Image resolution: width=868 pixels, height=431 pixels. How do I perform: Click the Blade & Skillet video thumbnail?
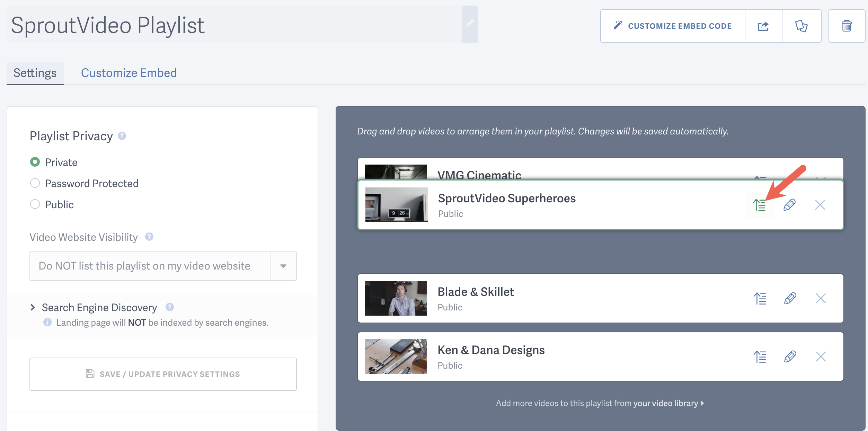point(396,298)
